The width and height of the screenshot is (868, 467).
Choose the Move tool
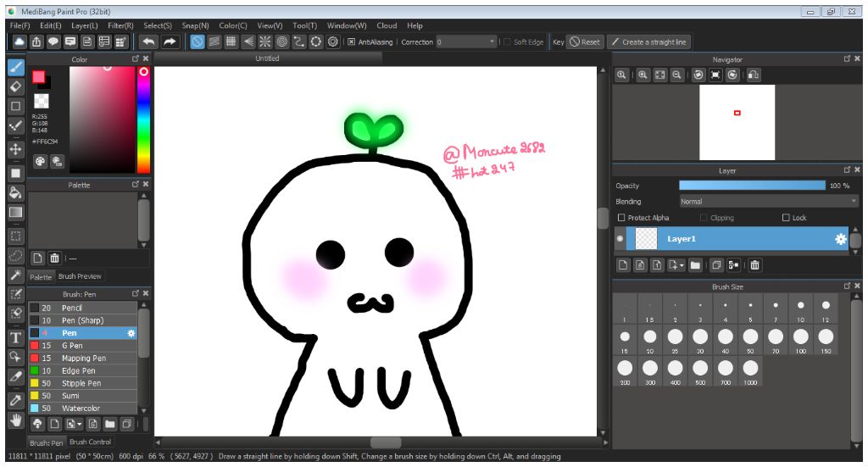pos(15,149)
